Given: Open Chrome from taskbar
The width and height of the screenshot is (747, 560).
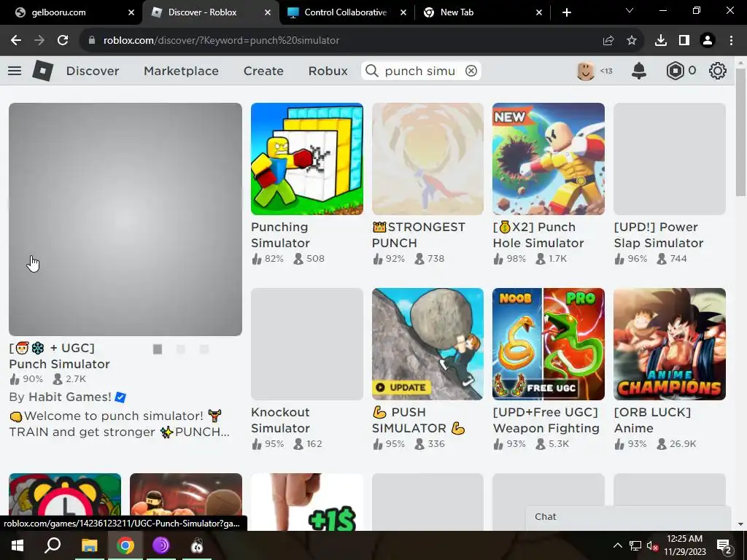Looking at the screenshot, I should pos(125,545).
